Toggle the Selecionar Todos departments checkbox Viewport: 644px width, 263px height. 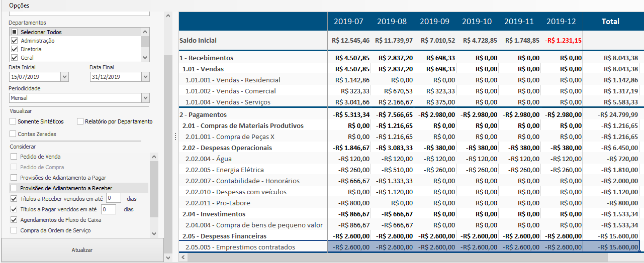[15, 32]
